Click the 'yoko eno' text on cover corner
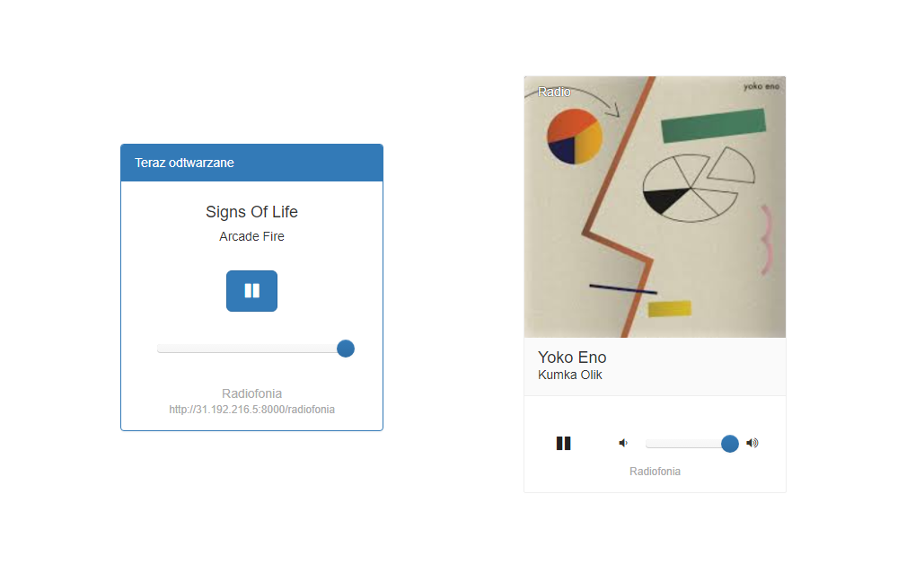 pyautogui.click(x=761, y=86)
